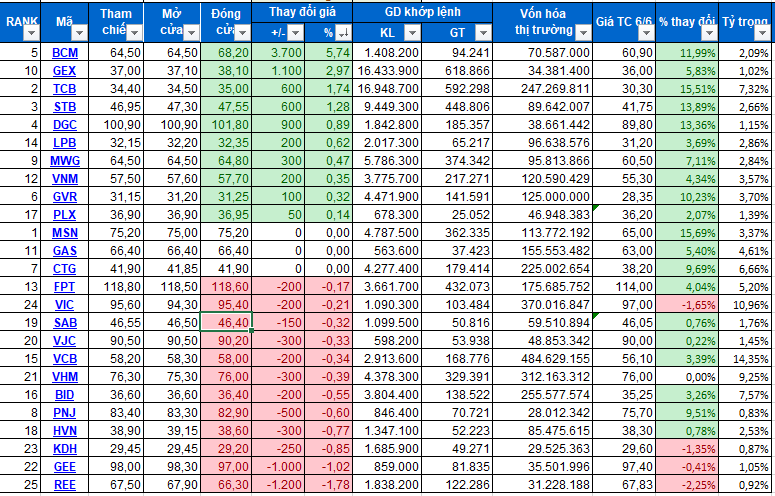Open the Mã column filter dropdown
Viewport: 775px width, 496px height.
pos(79,33)
